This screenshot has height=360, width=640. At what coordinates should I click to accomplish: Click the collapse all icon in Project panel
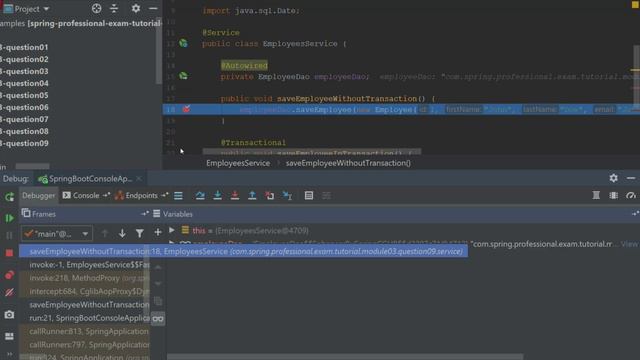pos(114,9)
